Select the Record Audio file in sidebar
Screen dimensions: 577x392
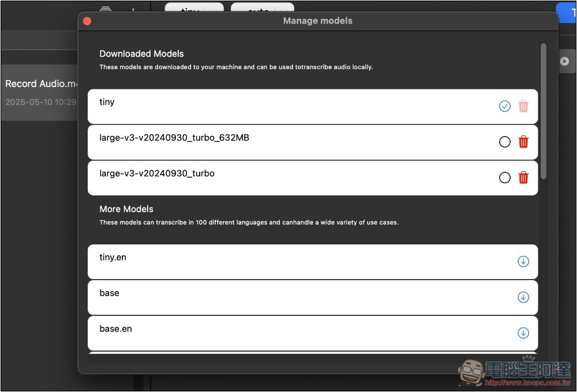[39, 92]
